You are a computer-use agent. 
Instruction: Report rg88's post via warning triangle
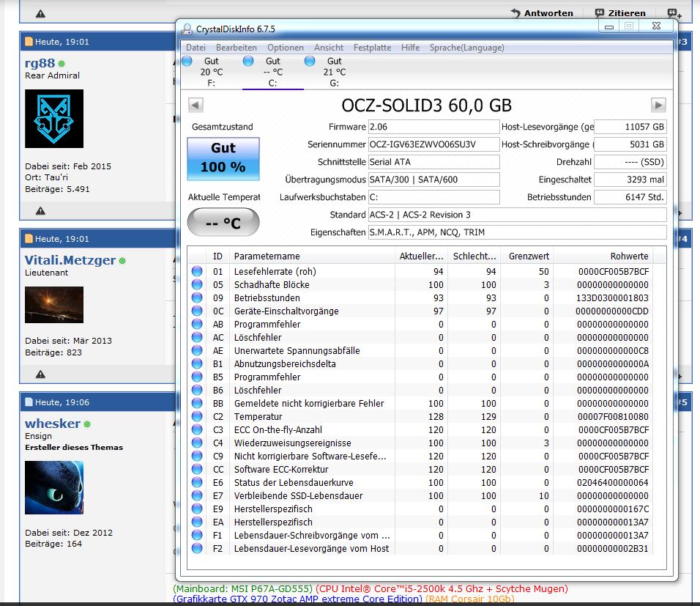point(40,210)
